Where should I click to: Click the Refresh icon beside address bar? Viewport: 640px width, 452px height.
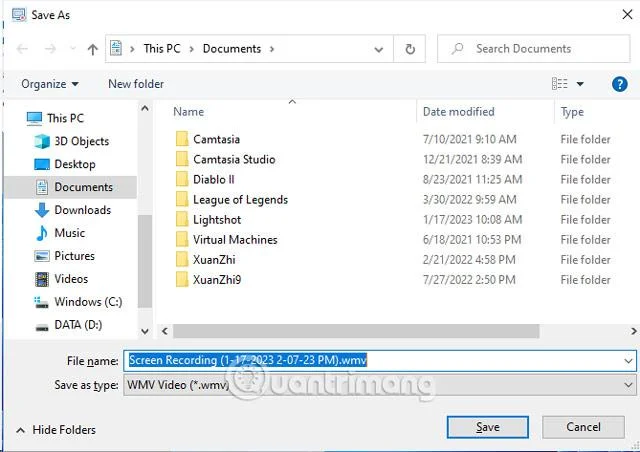coord(410,49)
